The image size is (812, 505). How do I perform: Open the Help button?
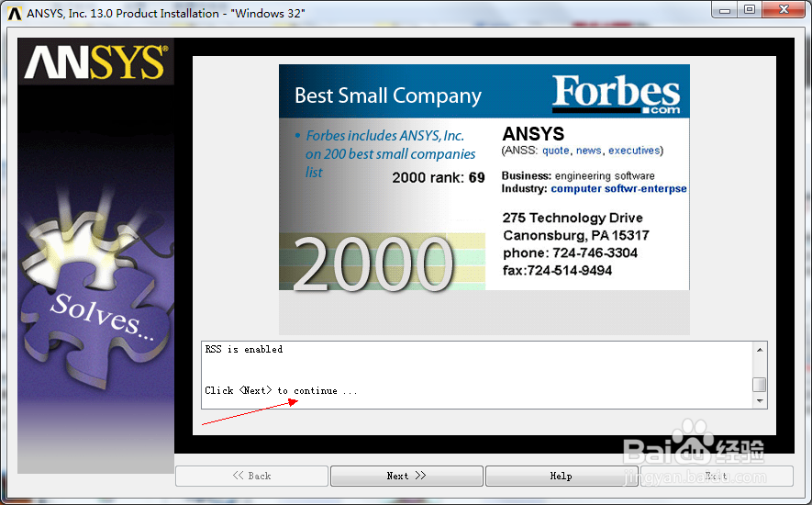[562, 476]
